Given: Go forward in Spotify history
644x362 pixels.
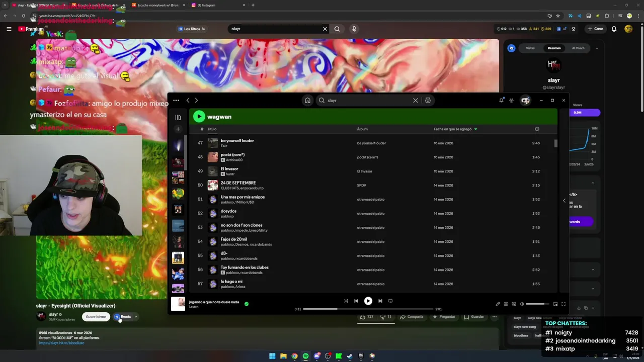Looking at the screenshot, I should [x=196, y=100].
